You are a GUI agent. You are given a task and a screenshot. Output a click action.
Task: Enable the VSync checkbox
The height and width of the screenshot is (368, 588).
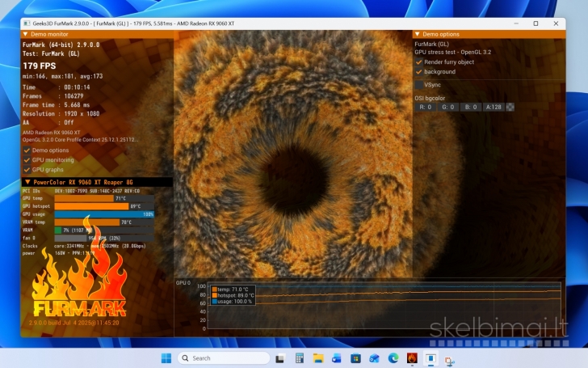pyautogui.click(x=419, y=84)
